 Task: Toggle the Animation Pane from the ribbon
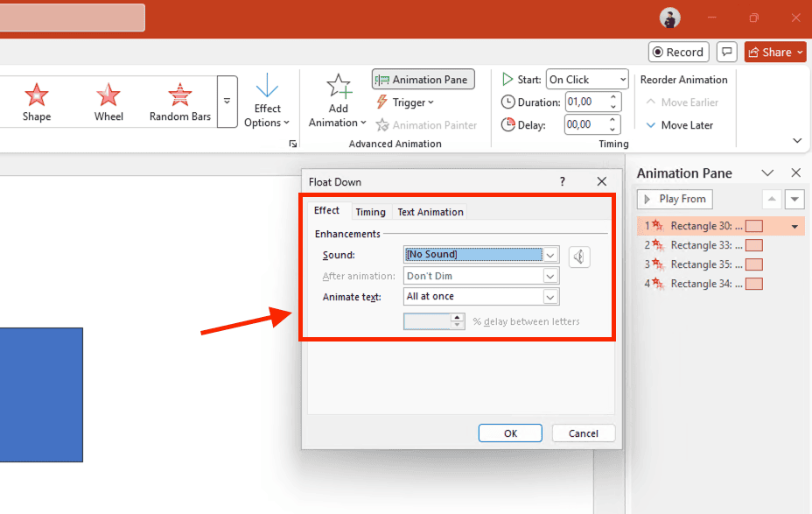point(423,79)
